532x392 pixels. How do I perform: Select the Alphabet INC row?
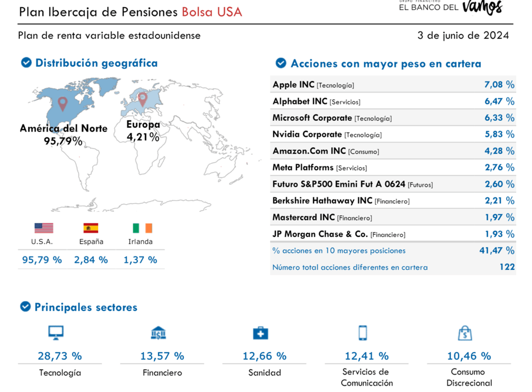pyautogui.click(x=393, y=101)
